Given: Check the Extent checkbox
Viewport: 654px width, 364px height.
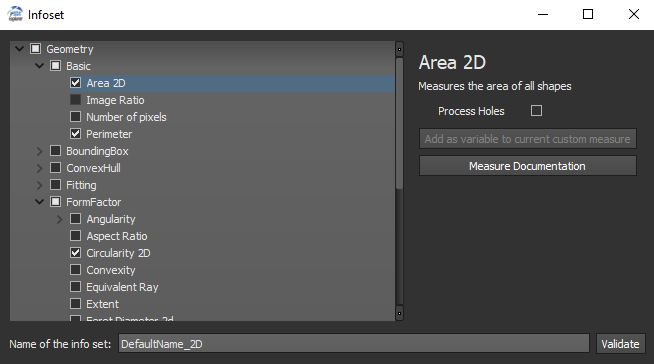Looking at the screenshot, I should point(75,304).
